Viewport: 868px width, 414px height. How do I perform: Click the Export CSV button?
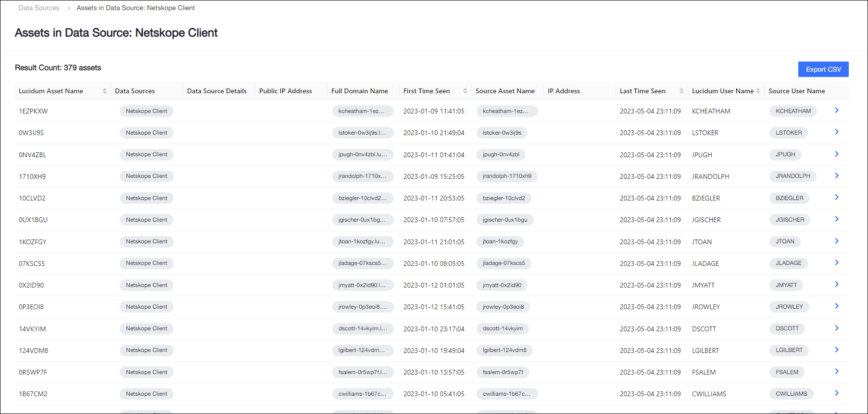pyautogui.click(x=823, y=69)
